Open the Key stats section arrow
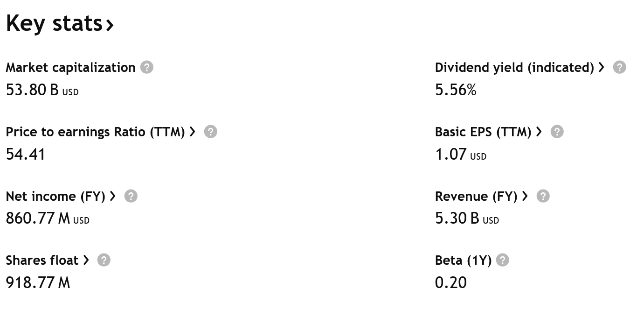The height and width of the screenshot is (317, 644). point(111,24)
